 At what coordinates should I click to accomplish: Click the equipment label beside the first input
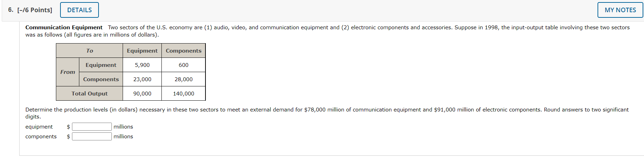[39, 126]
